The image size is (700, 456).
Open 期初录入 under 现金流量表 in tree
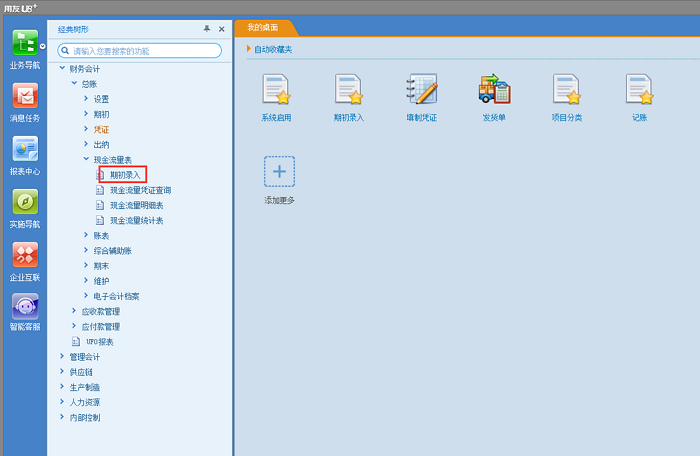(125, 175)
